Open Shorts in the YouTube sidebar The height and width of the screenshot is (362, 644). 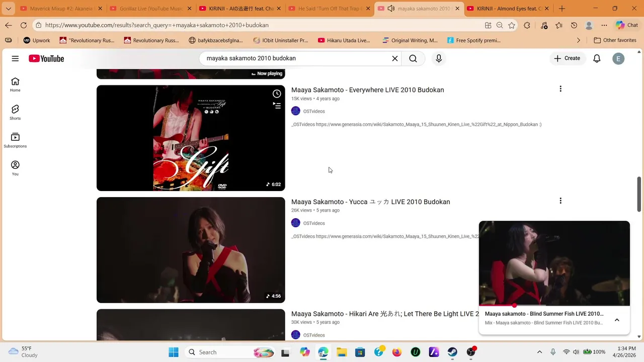pyautogui.click(x=15, y=113)
